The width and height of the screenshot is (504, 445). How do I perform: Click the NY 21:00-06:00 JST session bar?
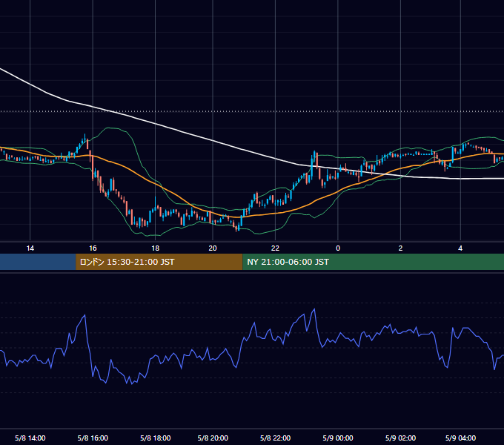tap(373, 262)
